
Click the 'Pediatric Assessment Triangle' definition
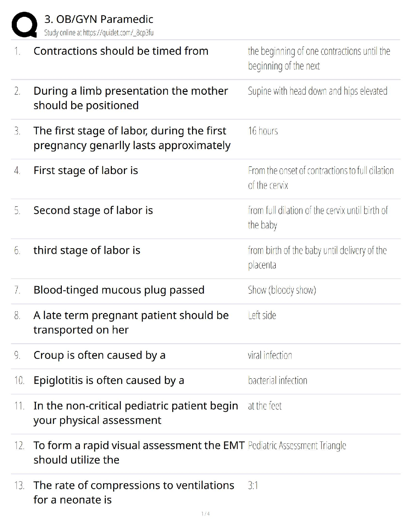click(x=297, y=446)
